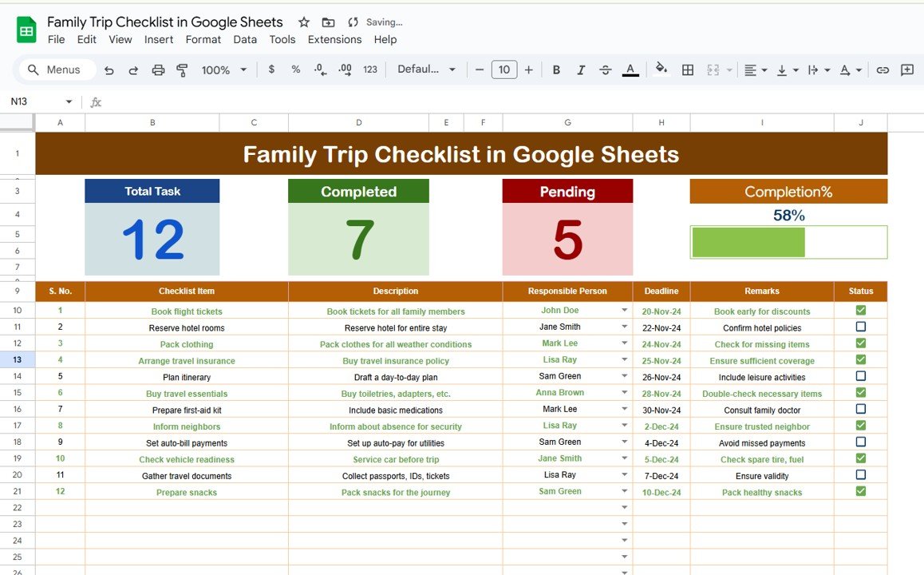Image resolution: width=924 pixels, height=575 pixels.
Task: Search the Menus box
Action: pyautogui.click(x=57, y=69)
